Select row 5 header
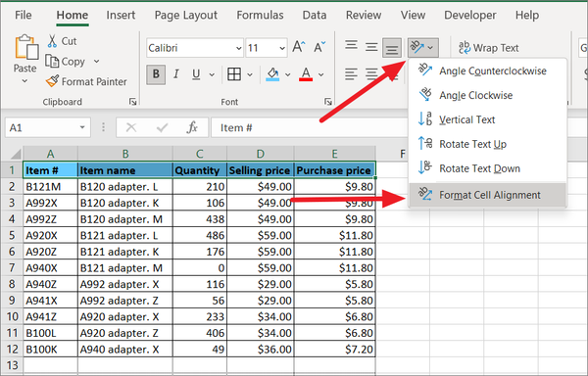This screenshot has width=588, height=376. 12,235
